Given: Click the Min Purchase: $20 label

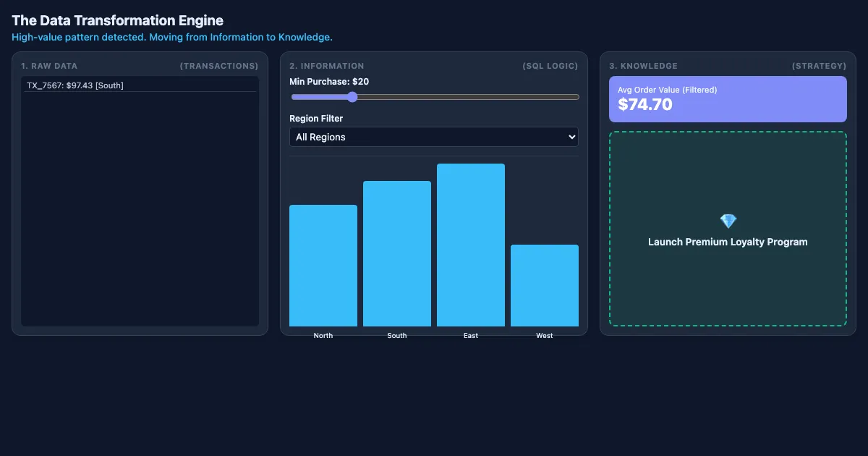Looking at the screenshot, I should click(x=329, y=82).
